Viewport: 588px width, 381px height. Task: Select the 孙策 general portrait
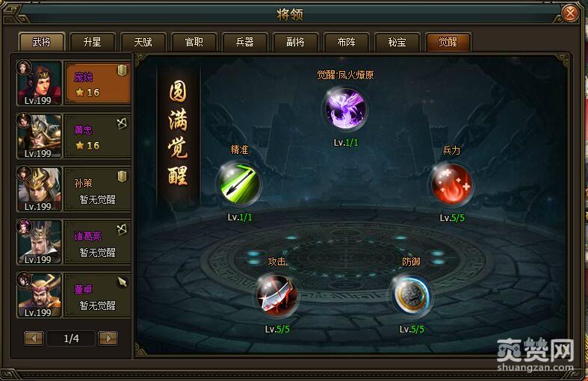[40, 189]
